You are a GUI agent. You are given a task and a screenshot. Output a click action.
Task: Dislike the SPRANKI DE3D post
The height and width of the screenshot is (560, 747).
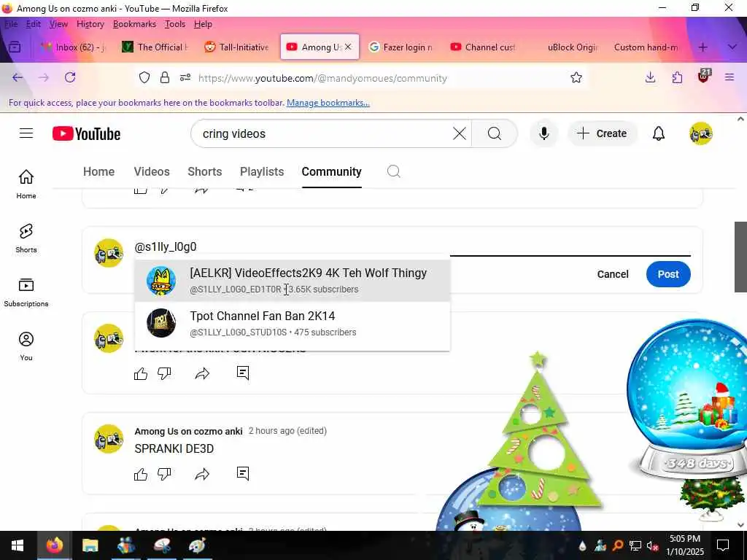164,474
